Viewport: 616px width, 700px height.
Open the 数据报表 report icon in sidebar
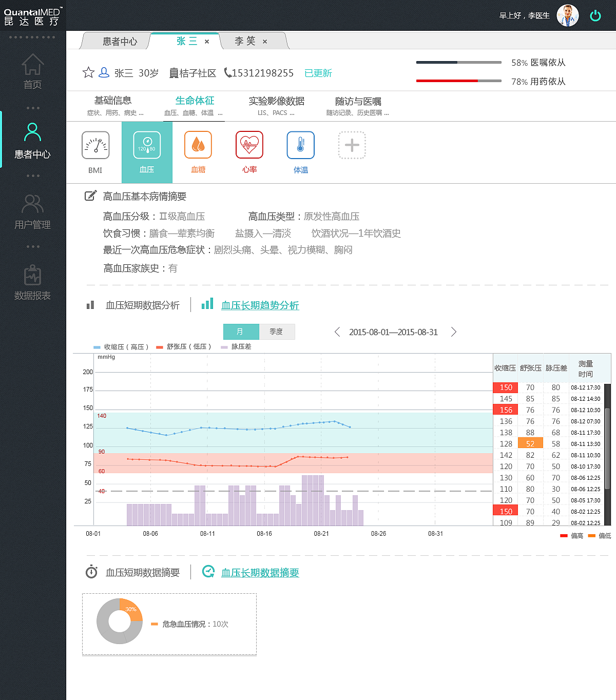[x=32, y=275]
